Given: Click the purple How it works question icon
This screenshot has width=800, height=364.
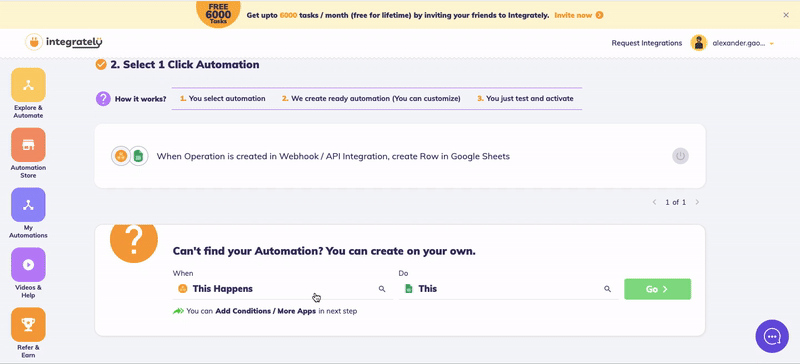Looking at the screenshot, I should point(103,99).
